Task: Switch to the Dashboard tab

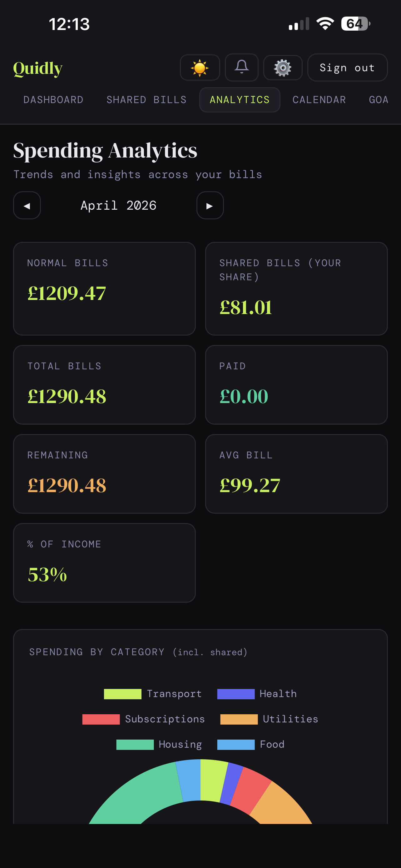Action: pos(53,100)
